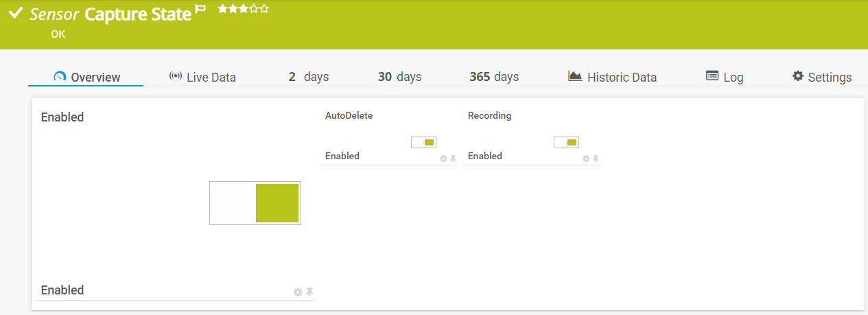Go to the Log tab
The width and height of the screenshot is (868, 315).
[725, 78]
